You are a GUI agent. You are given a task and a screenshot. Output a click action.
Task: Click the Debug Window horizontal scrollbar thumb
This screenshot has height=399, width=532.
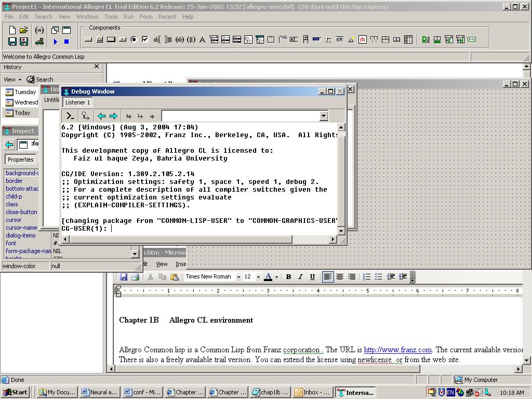point(181,240)
